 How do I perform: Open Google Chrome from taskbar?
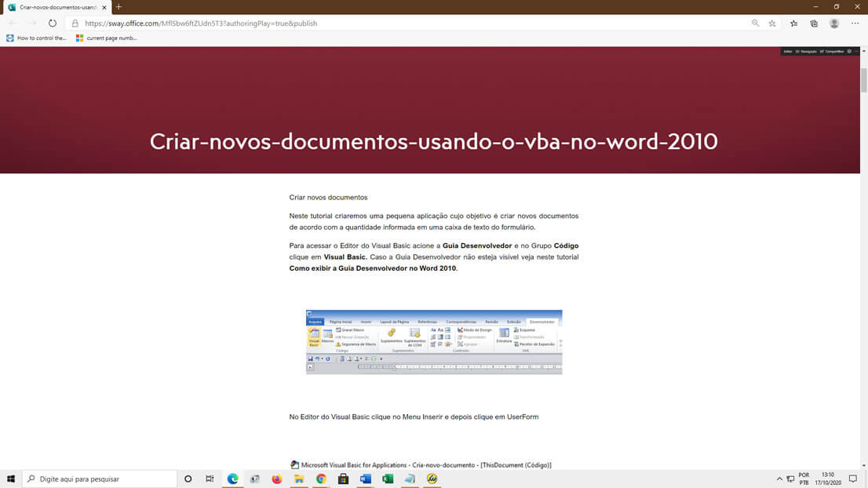point(321,479)
